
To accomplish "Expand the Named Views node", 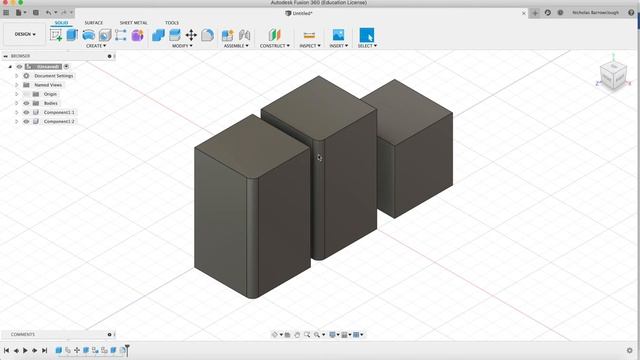I will point(17,85).
